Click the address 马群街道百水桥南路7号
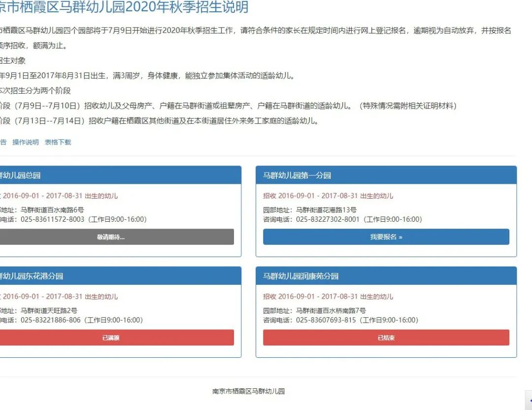This screenshot has width=532, height=410. coord(331,310)
